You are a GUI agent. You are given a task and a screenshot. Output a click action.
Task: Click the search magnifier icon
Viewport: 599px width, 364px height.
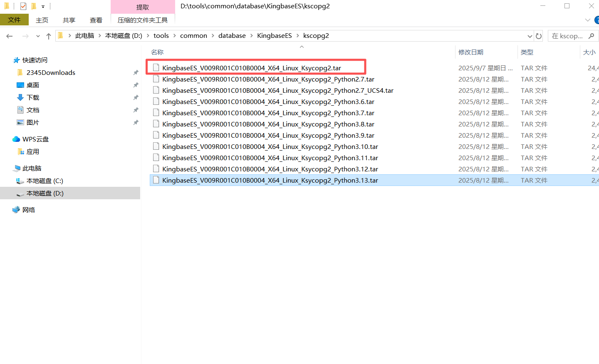(591, 36)
